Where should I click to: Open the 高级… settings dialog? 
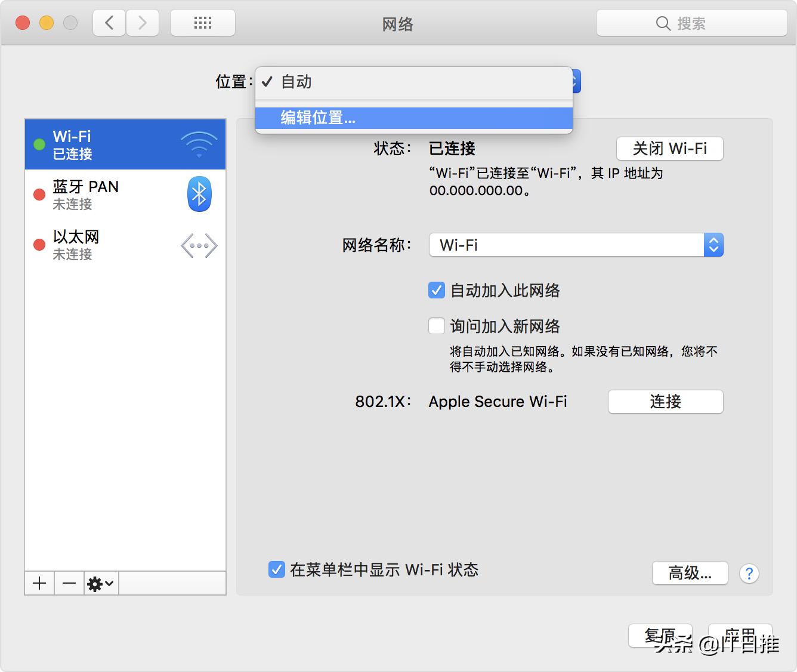(x=690, y=573)
